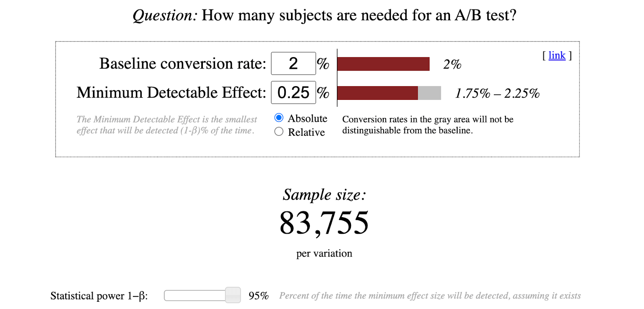Viewport: 644px width, 309px height.
Task: Click the "per variation" caption
Action: (x=324, y=253)
